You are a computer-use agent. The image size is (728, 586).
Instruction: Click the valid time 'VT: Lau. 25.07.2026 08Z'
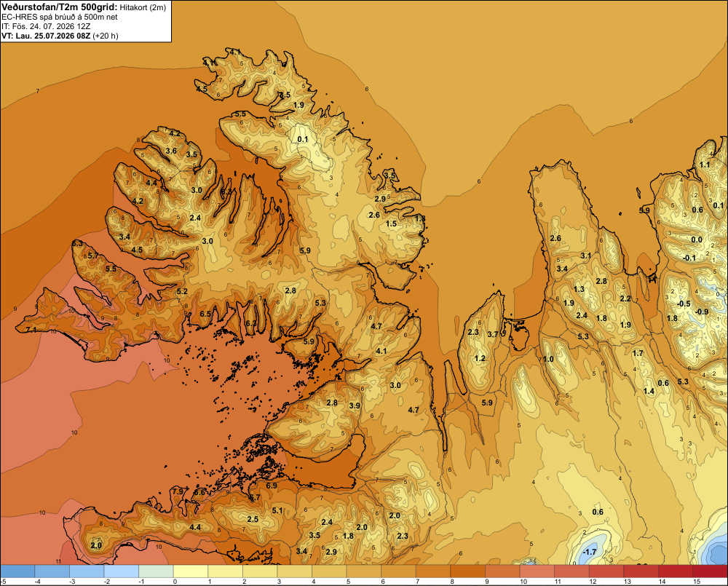(46, 36)
